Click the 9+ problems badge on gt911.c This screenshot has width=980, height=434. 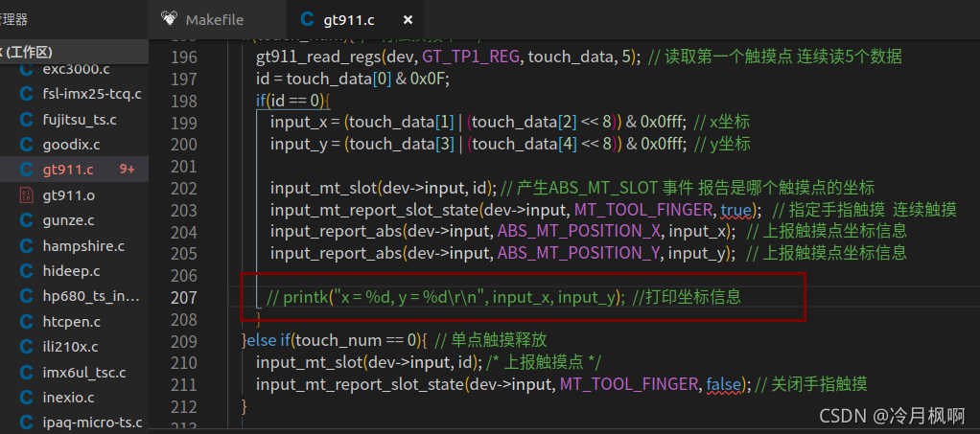click(x=127, y=170)
